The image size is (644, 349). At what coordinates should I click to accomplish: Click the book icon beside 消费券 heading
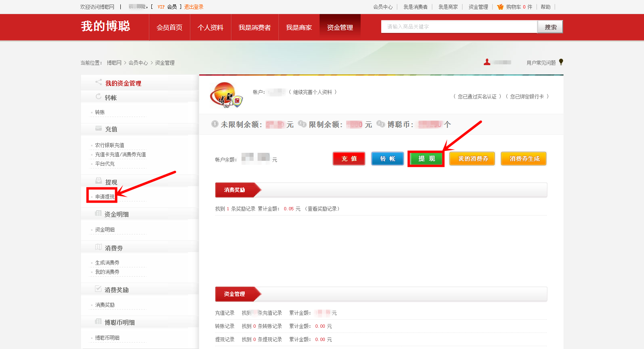pyautogui.click(x=99, y=247)
